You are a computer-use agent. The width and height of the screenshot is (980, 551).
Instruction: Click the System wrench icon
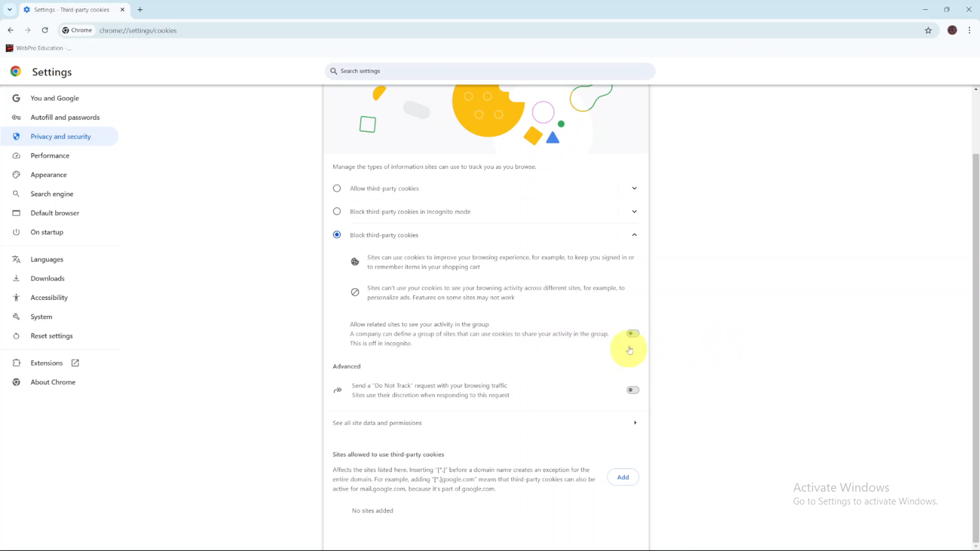point(17,317)
